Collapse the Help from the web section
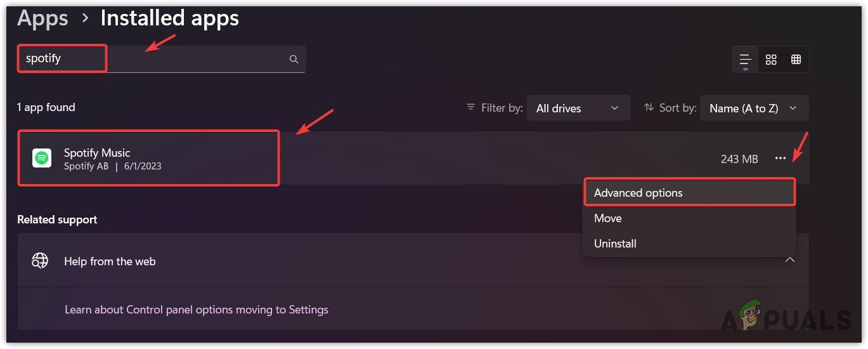The image size is (868, 349). point(790,260)
